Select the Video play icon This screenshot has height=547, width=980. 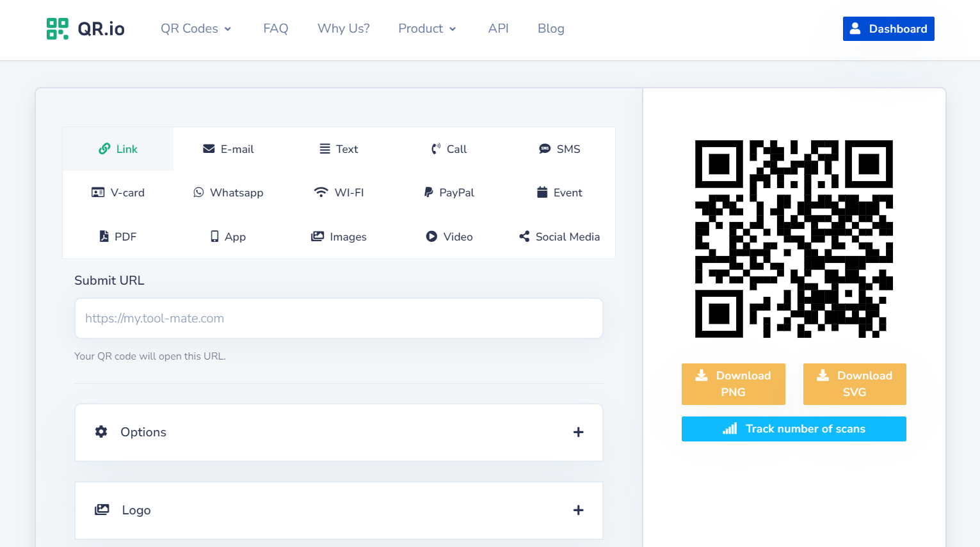point(431,236)
